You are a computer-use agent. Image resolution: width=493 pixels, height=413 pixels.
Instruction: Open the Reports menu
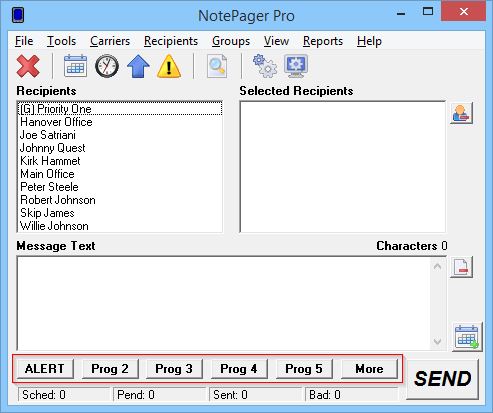(x=323, y=41)
